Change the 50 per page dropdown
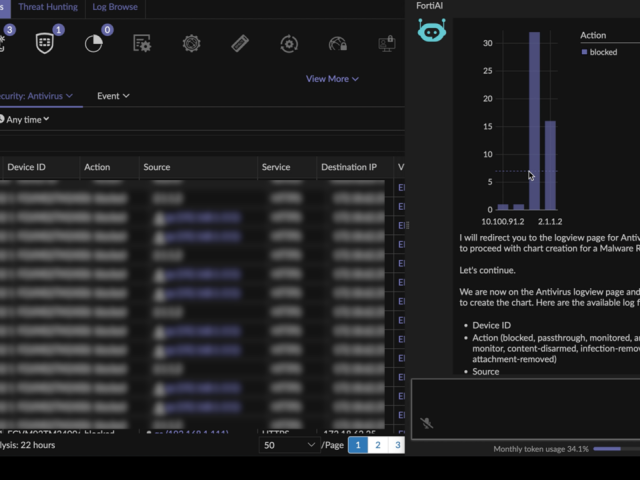This screenshot has height=480, width=640. pyautogui.click(x=289, y=445)
